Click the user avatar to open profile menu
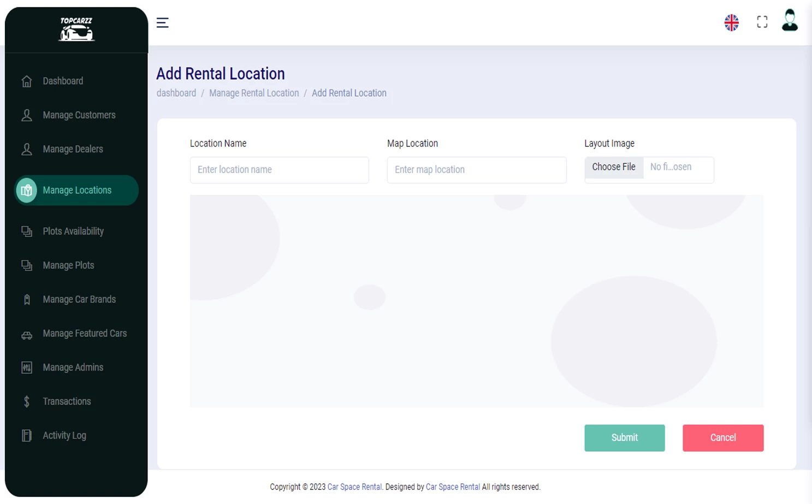Image resolution: width=812 pixels, height=504 pixels. pos(789,22)
